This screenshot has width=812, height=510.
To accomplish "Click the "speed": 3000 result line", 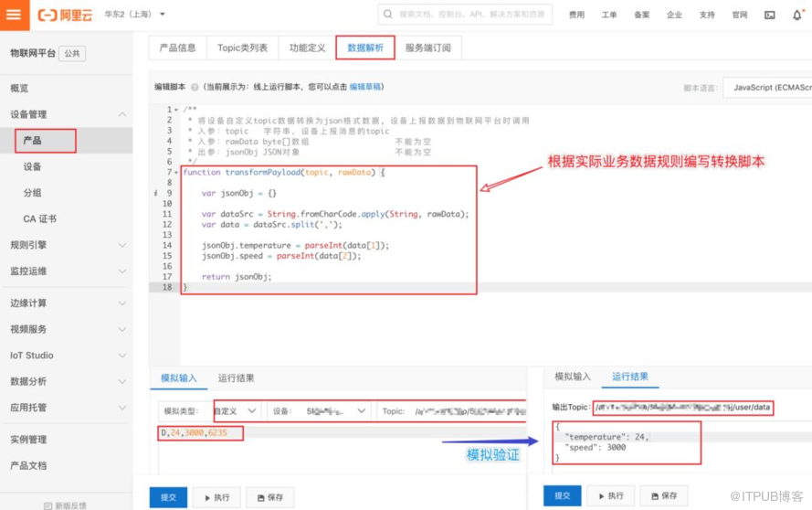I will [x=595, y=447].
